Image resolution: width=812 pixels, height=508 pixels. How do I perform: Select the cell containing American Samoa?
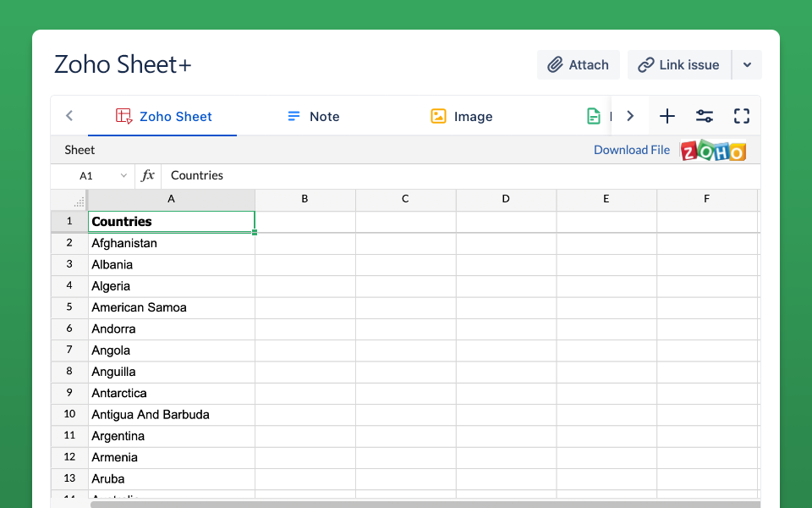pyautogui.click(x=171, y=307)
